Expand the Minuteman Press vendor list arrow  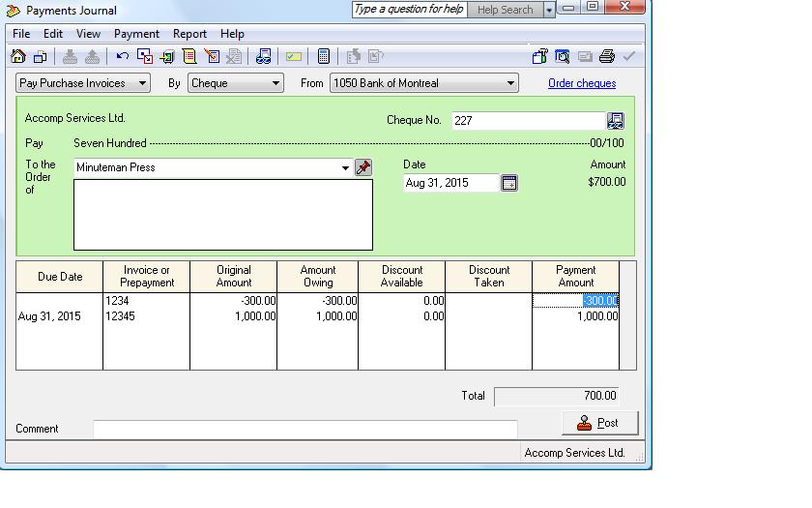pos(345,168)
